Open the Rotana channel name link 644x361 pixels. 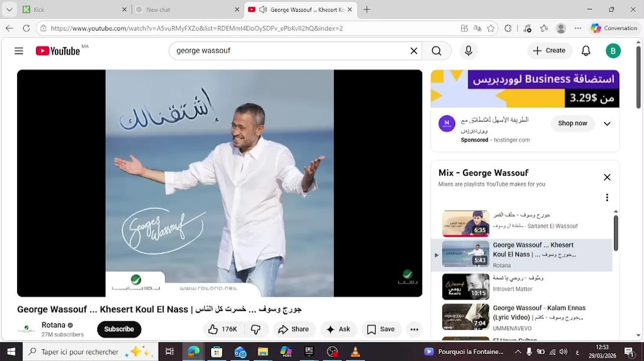pyautogui.click(x=53, y=325)
